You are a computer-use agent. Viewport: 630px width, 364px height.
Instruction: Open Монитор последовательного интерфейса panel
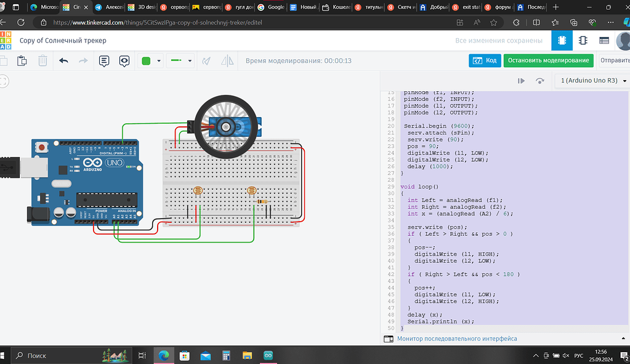pos(457,339)
